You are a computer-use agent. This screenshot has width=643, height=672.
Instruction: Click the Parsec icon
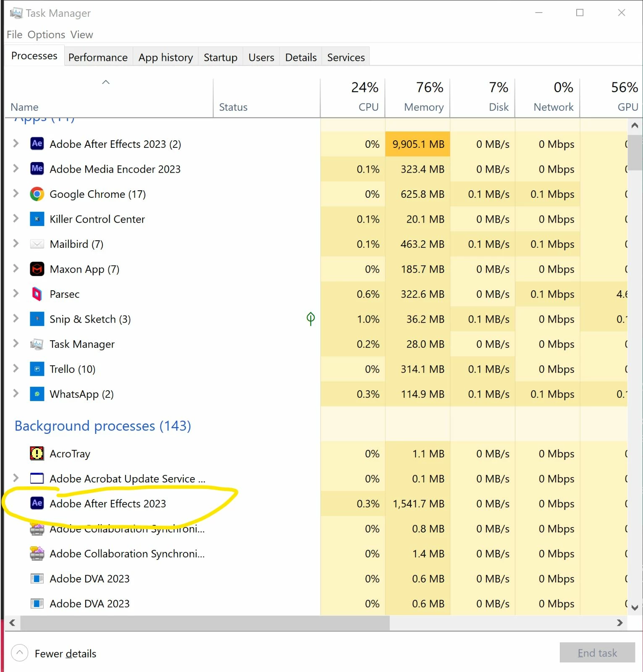37,294
